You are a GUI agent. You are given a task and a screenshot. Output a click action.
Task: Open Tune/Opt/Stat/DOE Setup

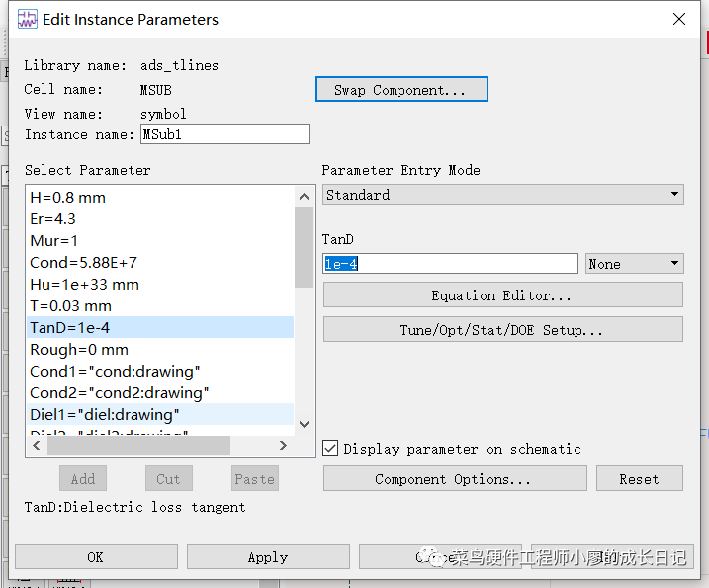(x=502, y=330)
